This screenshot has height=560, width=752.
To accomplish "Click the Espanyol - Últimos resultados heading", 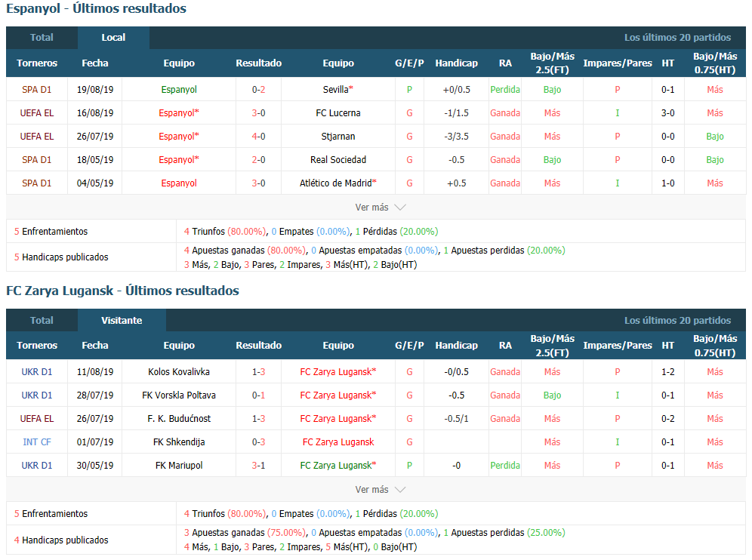I will coord(97,8).
